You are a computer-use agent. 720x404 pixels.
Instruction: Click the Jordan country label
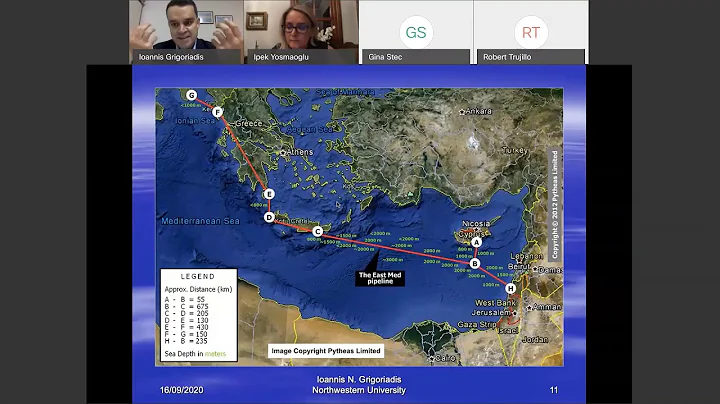coord(535,340)
